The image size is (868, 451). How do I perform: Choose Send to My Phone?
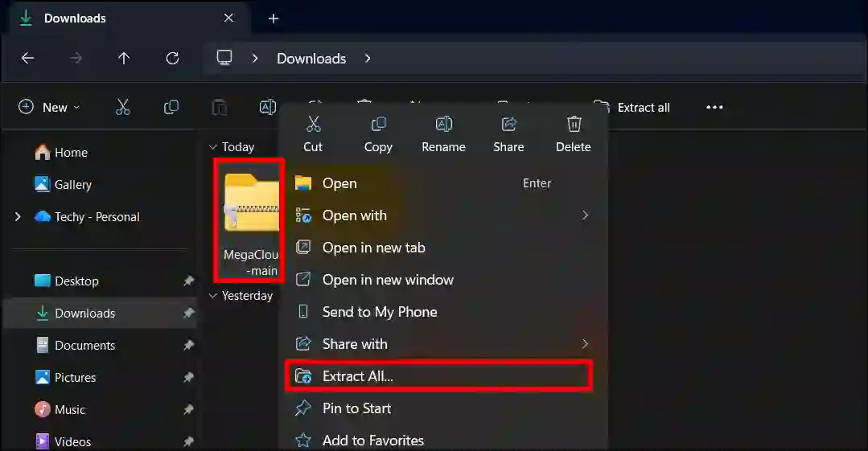click(439, 312)
